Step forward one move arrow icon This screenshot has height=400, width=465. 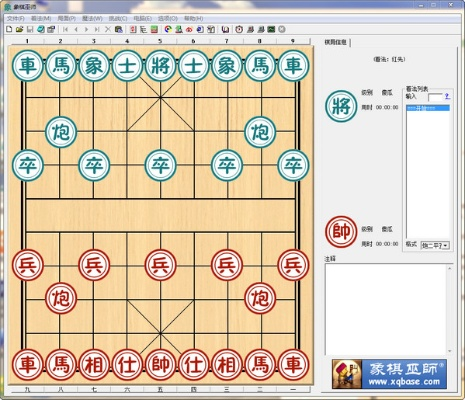point(86,29)
